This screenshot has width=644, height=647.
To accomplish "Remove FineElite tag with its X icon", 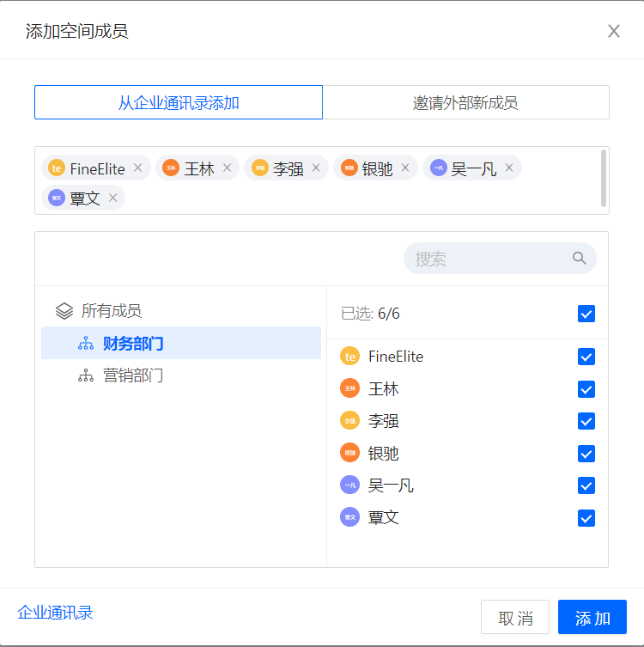I will click(137, 168).
